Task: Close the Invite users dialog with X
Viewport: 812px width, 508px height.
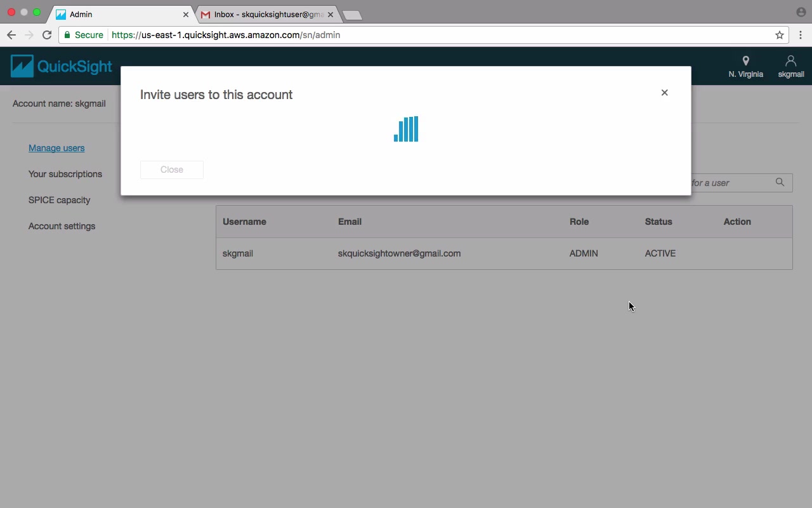Action: coord(664,93)
